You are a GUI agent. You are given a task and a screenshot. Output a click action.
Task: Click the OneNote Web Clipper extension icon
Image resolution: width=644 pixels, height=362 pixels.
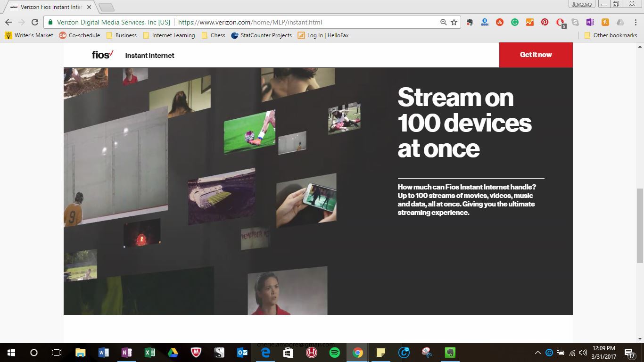point(590,22)
